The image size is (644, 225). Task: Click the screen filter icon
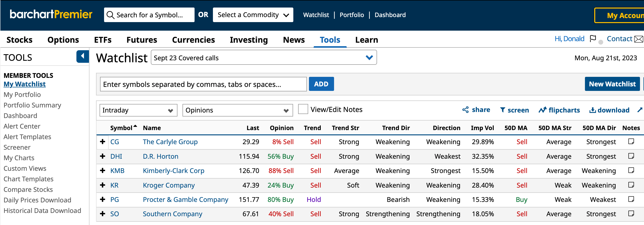(x=502, y=110)
